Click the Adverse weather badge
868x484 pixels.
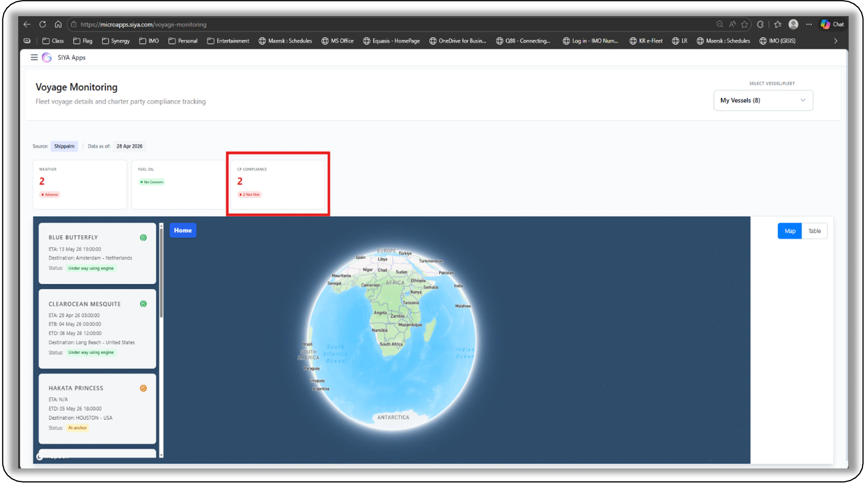coord(50,195)
